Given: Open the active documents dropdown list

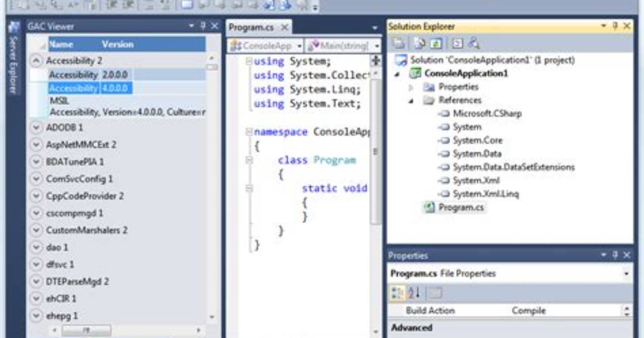Looking at the screenshot, I should pyautogui.click(x=375, y=28).
